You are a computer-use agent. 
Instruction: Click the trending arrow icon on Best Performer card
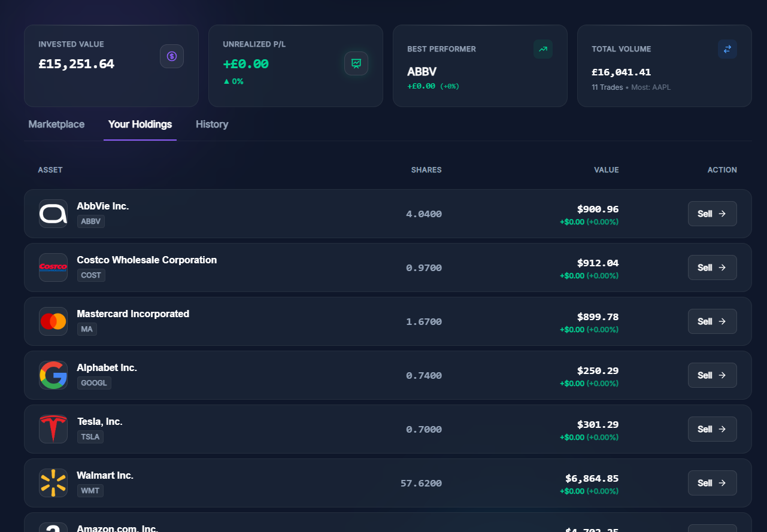(x=543, y=49)
